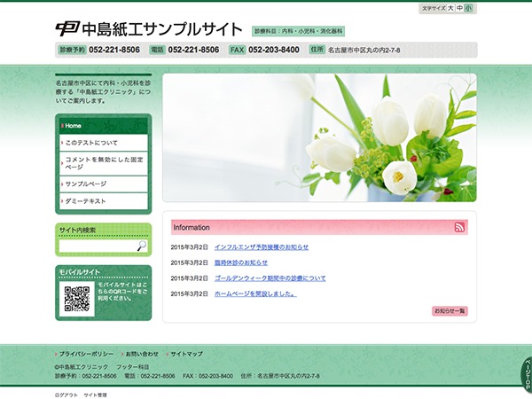Click the RSS feed icon in Information header

pyautogui.click(x=459, y=227)
